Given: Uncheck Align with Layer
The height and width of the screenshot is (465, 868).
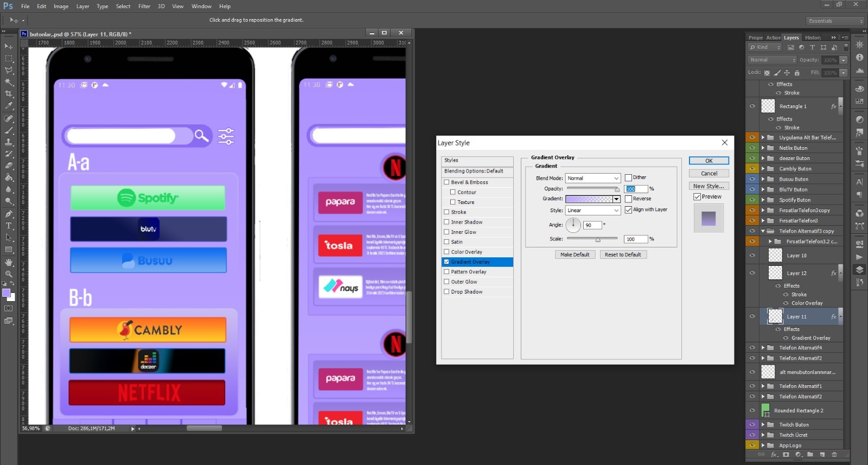Looking at the screenshot, I should click(628, 209).
